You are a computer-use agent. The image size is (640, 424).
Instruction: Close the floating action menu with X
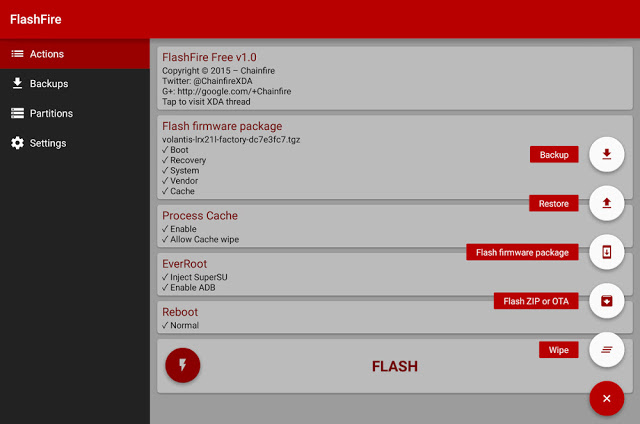[607, 398]
